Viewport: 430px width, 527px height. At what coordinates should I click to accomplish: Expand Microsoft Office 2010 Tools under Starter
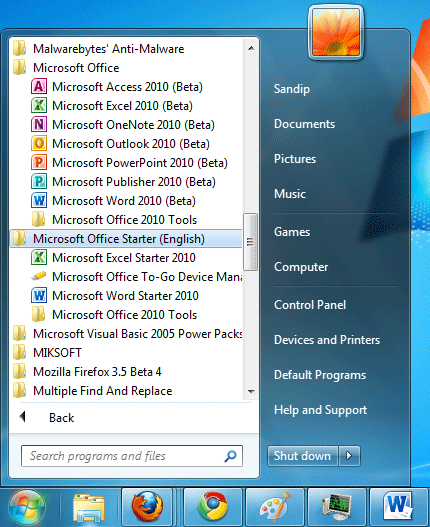124,315
